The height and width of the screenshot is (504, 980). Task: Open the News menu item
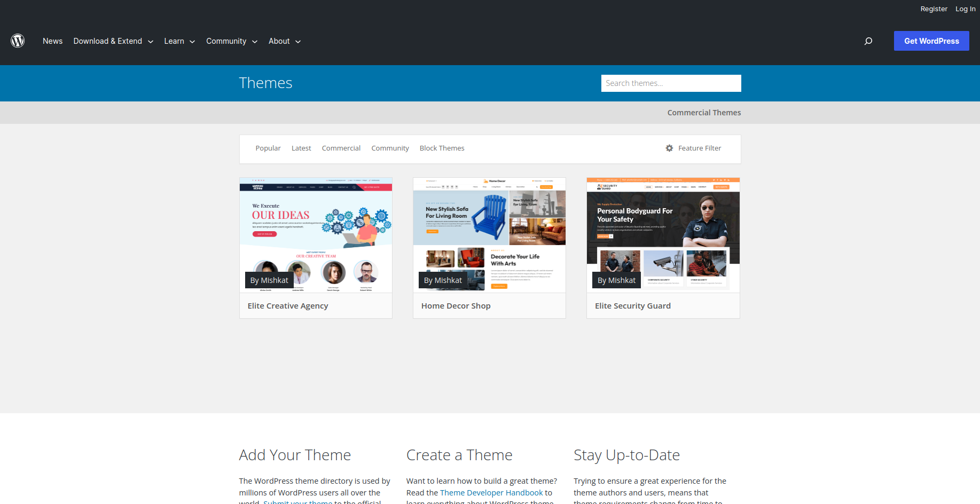[x=52, y=41]
